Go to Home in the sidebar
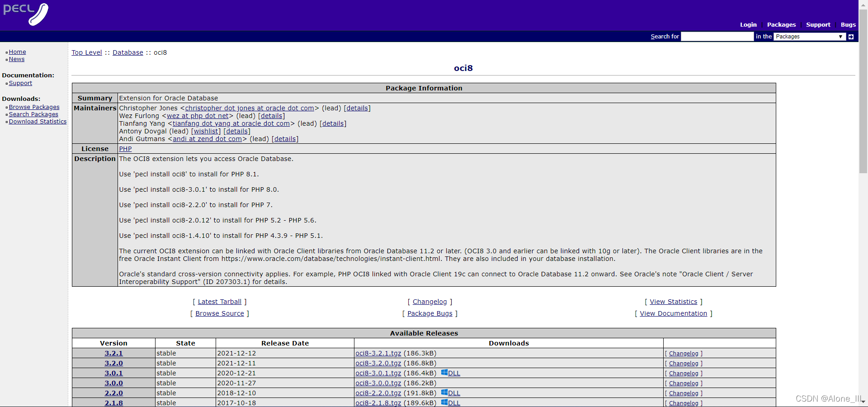868x407 pixels. pyautogui.click(x=17, y=52)
